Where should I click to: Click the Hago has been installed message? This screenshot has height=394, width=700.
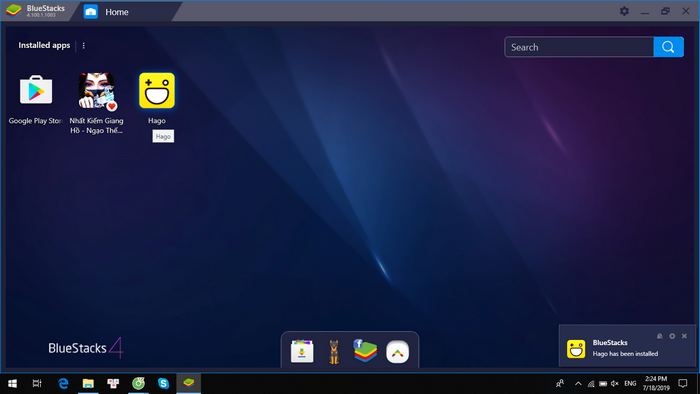pos(625,354)
